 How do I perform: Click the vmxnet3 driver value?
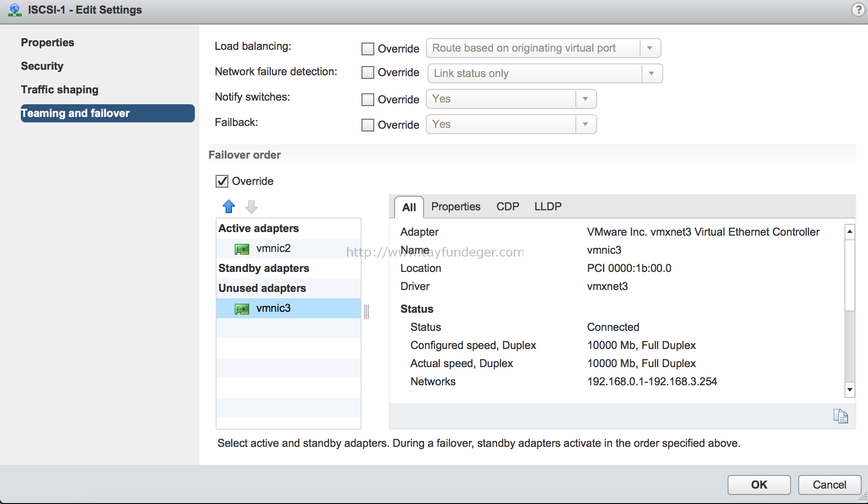pyautogui.click(x=608, y=286)
